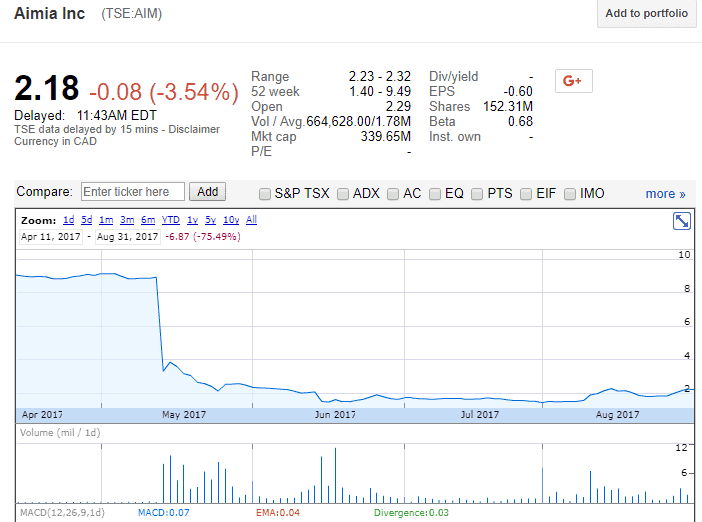Screen dimensions: 702x522
Task: Click the Jul 2017 timeline label
Action: click(479, 415)
